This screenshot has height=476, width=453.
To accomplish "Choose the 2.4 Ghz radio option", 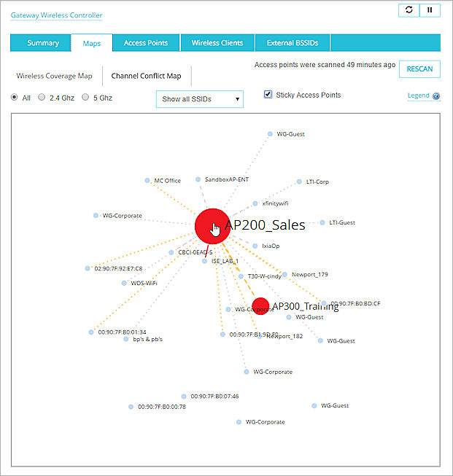I will point(42,97).
